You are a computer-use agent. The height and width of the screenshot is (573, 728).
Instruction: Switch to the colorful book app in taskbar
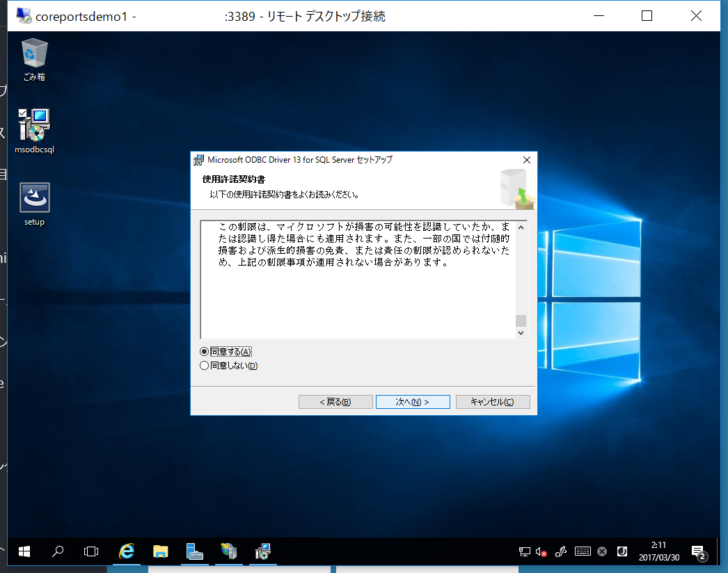pyautogui.click(x=228, y=551)
